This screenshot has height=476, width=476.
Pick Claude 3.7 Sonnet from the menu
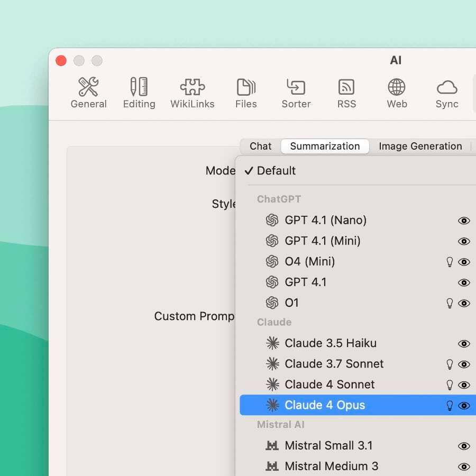click(358, 364)
